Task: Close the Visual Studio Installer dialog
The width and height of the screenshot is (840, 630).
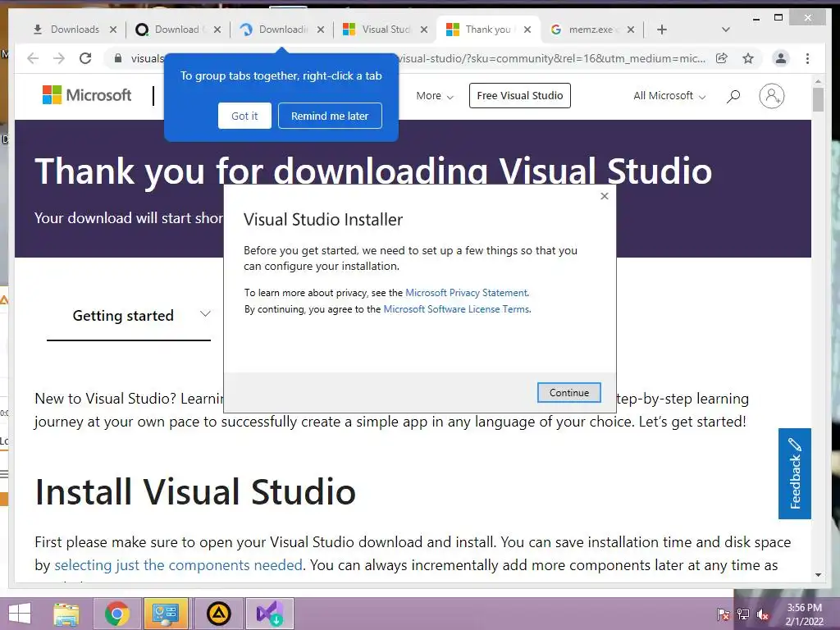Action: (x=605, y=196)
